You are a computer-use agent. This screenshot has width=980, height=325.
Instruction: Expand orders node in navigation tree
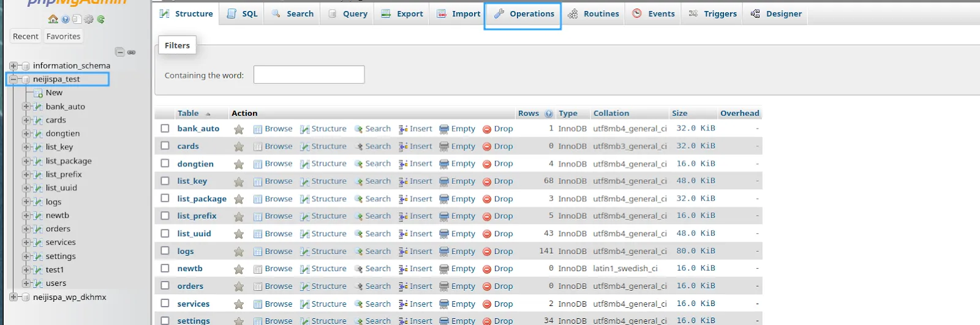click(26, 229)
